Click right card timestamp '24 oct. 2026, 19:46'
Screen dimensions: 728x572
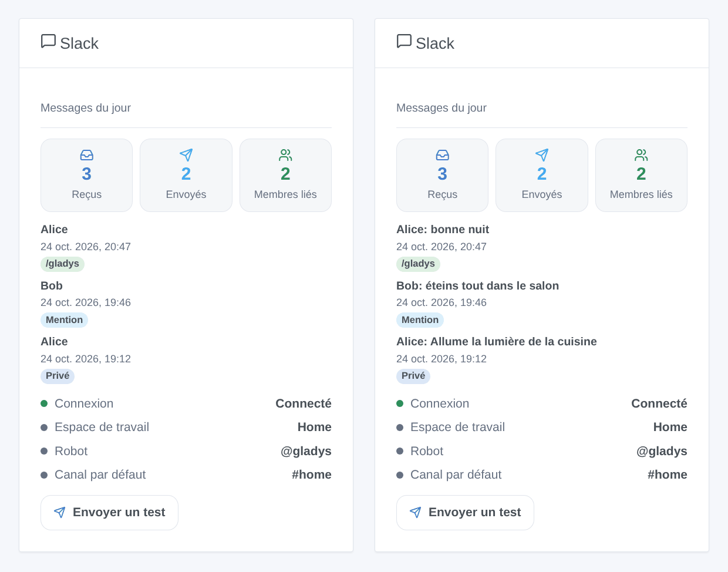441,302
